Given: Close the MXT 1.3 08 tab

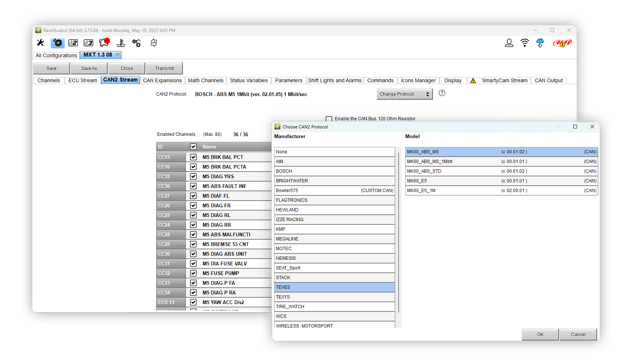Looking at the screenshot, I should [118, 54].
